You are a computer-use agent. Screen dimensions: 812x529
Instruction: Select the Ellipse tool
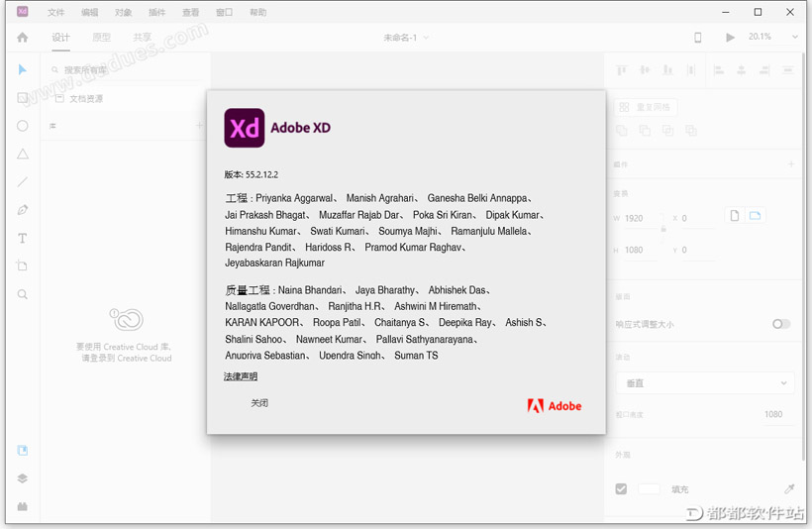pos(22,126)
